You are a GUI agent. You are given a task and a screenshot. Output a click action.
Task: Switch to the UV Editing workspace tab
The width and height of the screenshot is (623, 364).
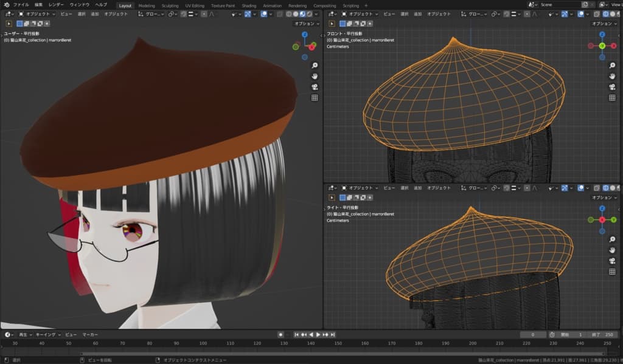click(195, 5)
